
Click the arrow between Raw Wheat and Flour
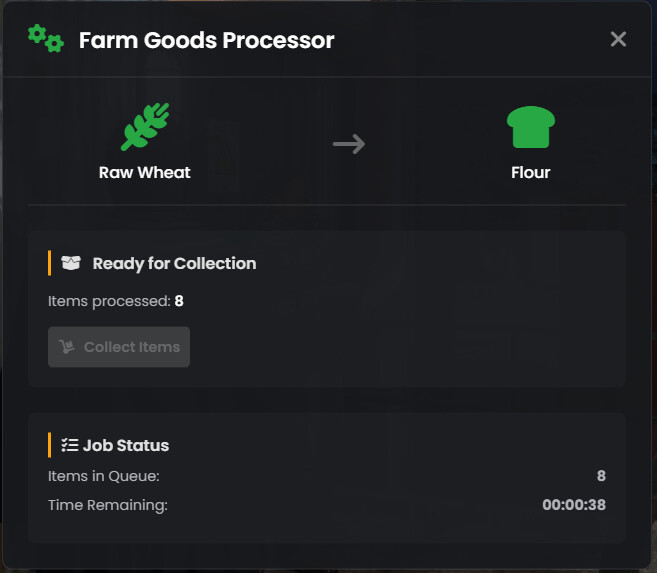click(x=349, y=144)
